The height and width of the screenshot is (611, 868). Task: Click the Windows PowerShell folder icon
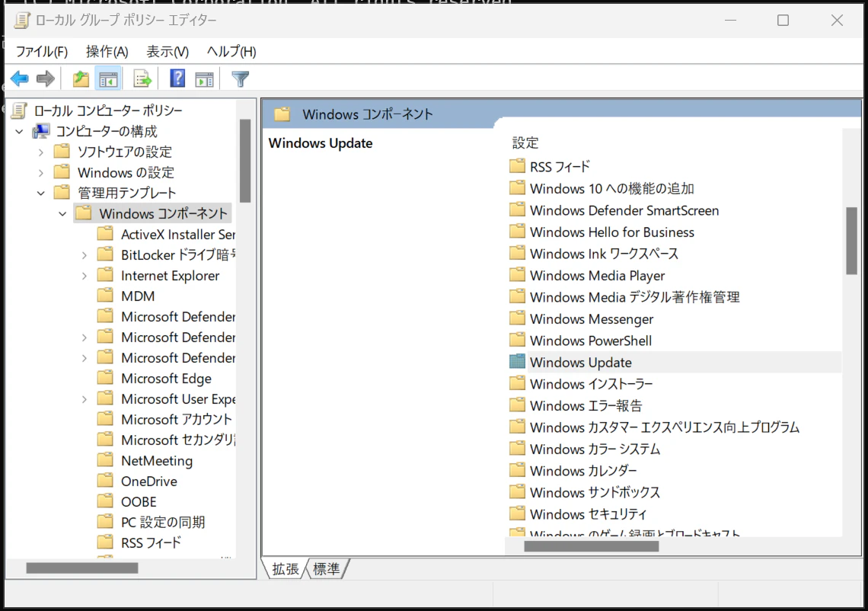pos(517,340)
